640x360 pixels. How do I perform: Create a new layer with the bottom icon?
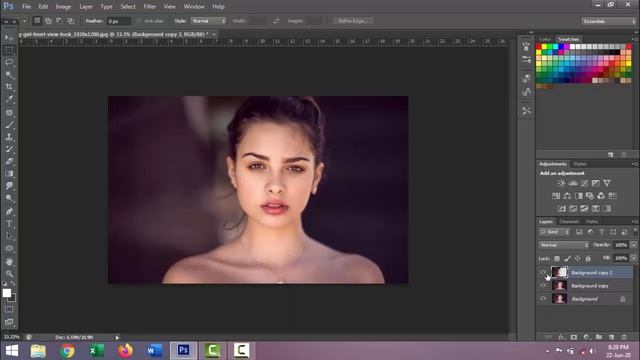[x=611, y=337]
